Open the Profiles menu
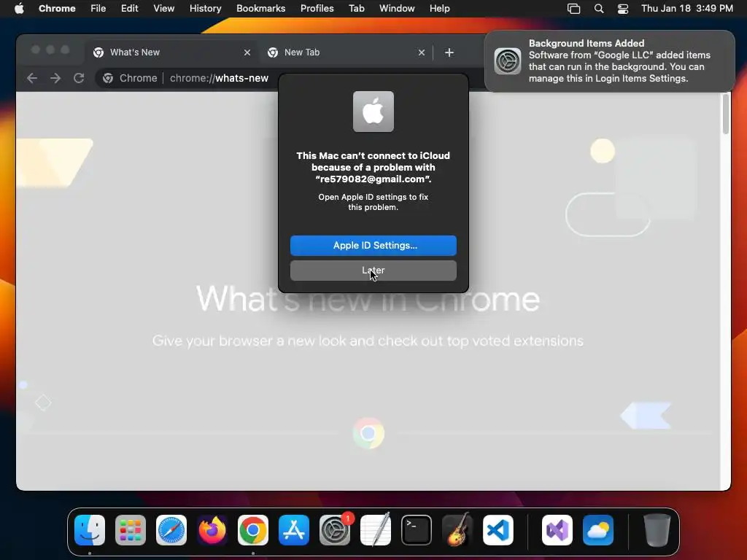Viewport: 747px width, 560px height. pyautogui.click(x=317, y=9)
